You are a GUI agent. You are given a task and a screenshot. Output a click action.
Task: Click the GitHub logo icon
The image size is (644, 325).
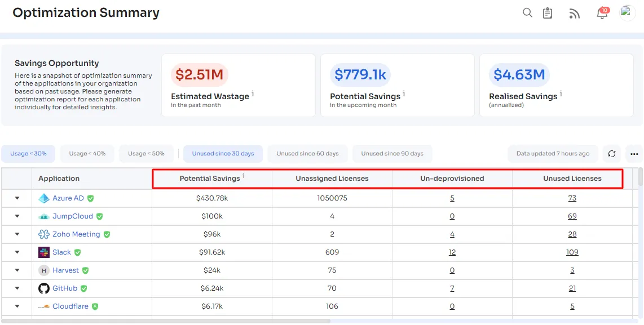point(44,288)
